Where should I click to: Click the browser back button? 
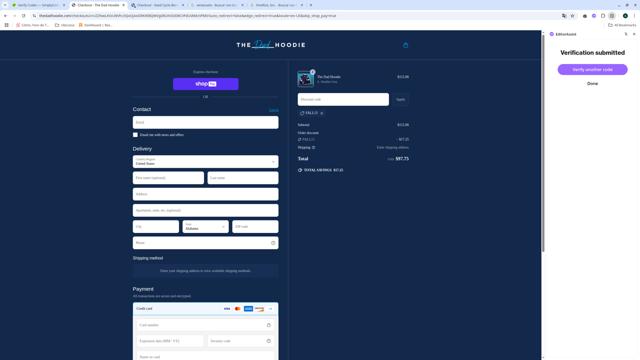(5, 16)
